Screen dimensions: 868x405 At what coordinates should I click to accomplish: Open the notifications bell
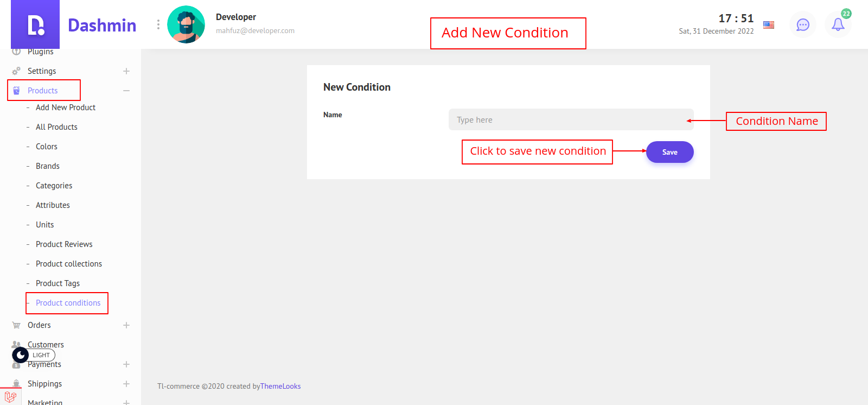[x=838, y=25]
